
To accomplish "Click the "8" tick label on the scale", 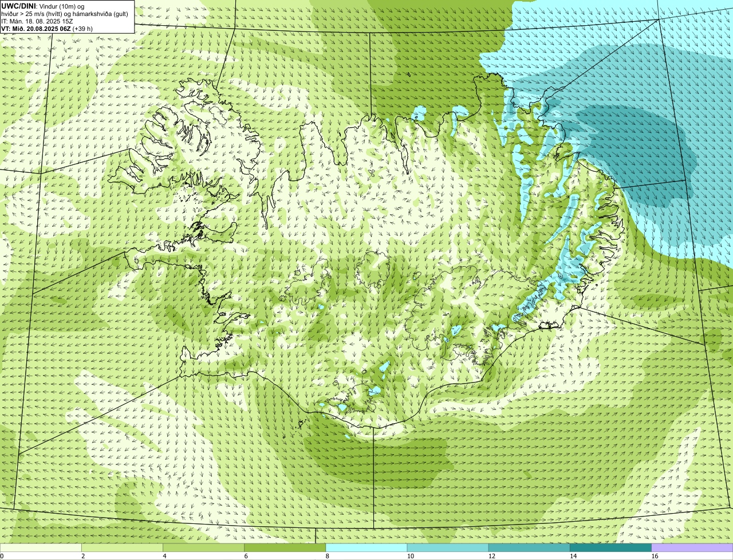I will coord(328,556).
